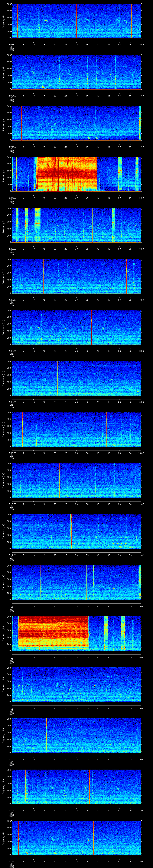The image size is (153, 868).
Task: Click the 3:16:00 start time label
Action: pyautogui.click(x=12, y=810)
